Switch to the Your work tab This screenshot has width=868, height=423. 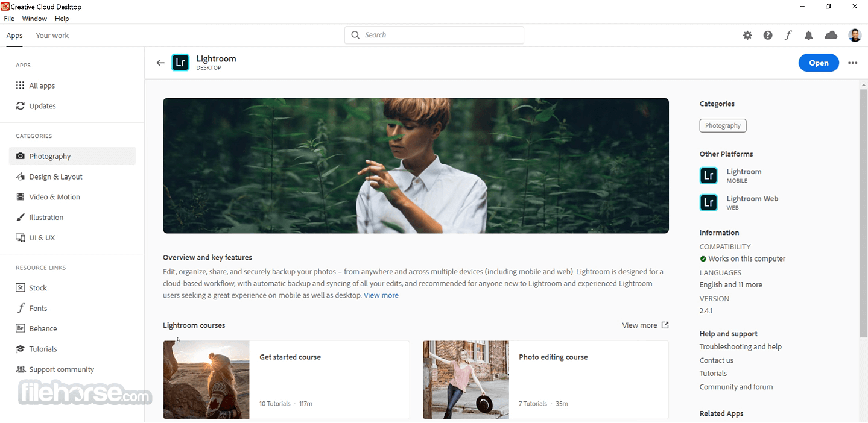click(x=52, y=36)
